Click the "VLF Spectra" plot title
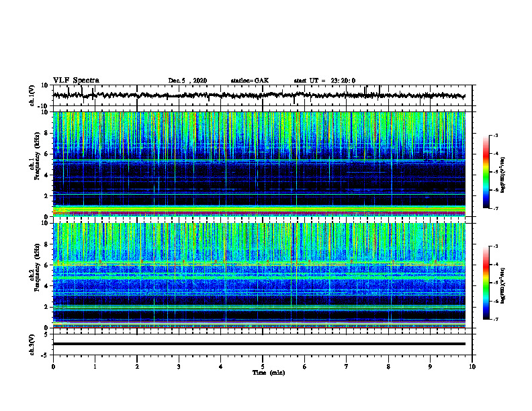The height and width of the screenshot is (411, 532). point(76,81)
